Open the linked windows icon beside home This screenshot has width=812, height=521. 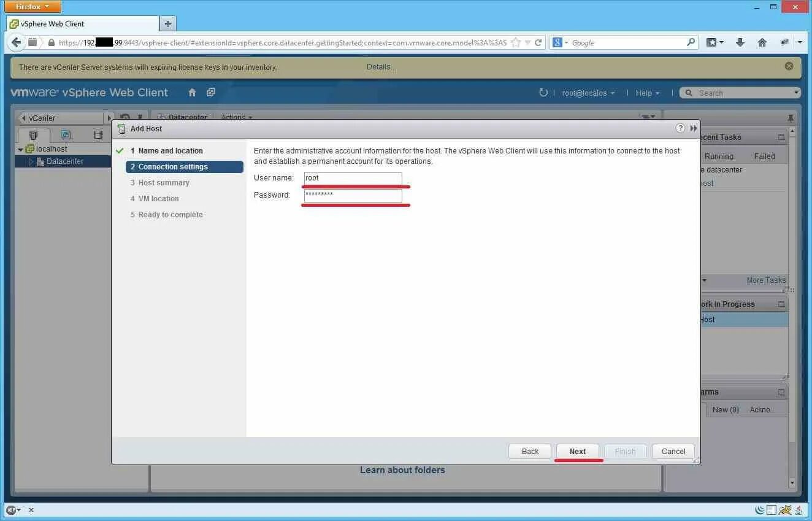point(211,93)
